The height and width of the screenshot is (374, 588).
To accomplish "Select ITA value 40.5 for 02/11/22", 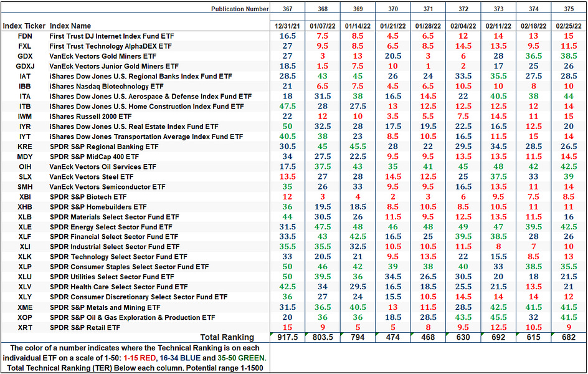I will tap(498, 97).
